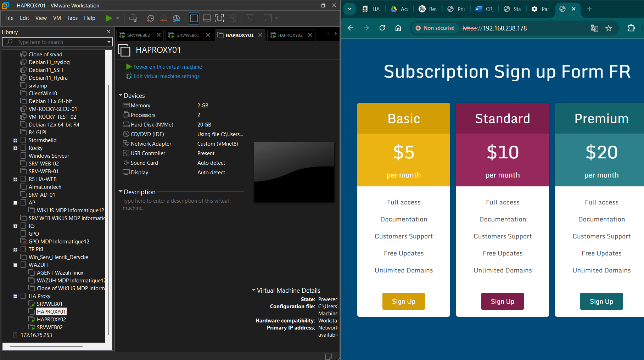644x360 pixels.
Task: Open the console view icon
Action: [x=250, y=18]
